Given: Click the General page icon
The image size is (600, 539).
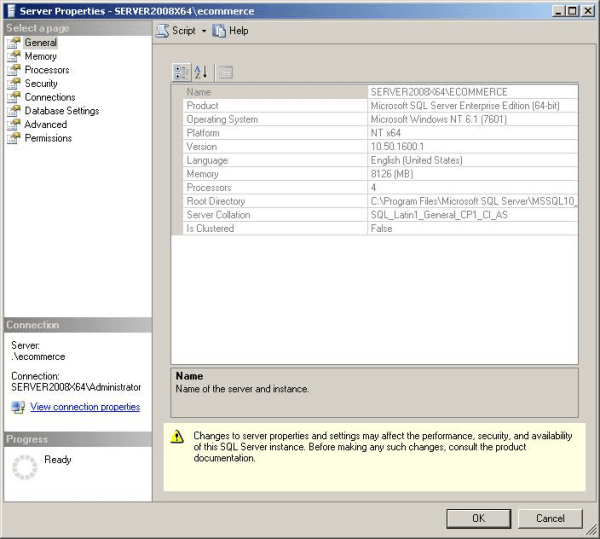Looking at the screenshot, I should 14,43.
